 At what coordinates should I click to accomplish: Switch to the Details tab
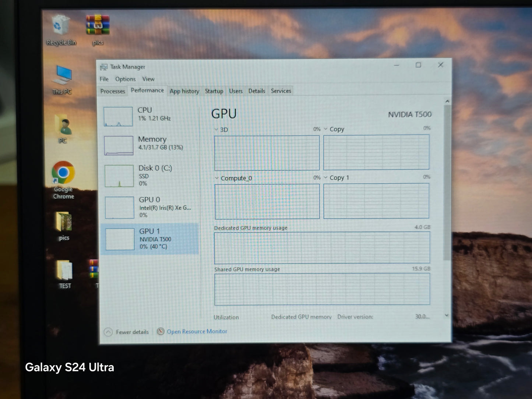pyautogui.click(x=257, y=91)
